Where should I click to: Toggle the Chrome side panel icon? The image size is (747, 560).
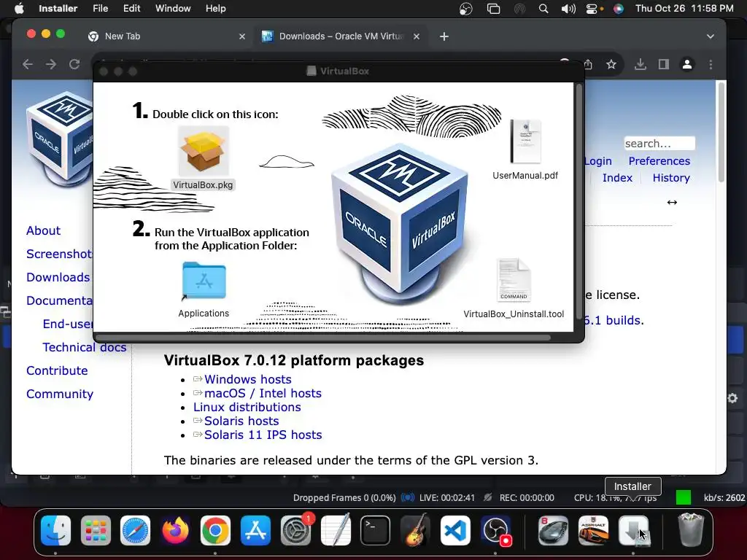(664, 64)
